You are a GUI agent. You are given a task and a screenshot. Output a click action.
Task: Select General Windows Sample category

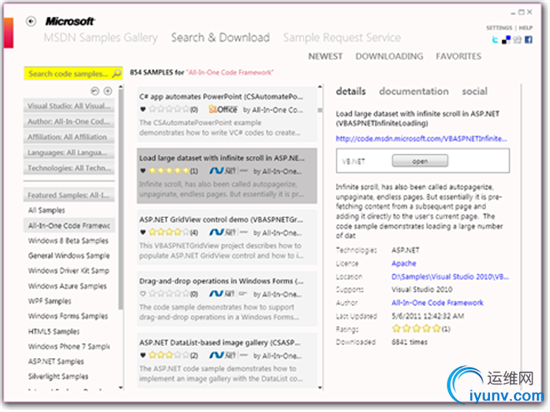[69, 256]
